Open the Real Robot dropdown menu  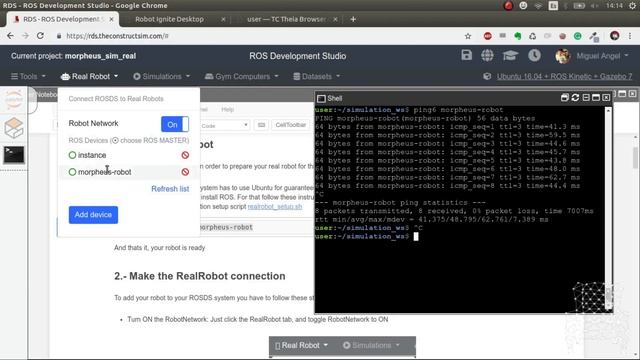click(89, 76)
